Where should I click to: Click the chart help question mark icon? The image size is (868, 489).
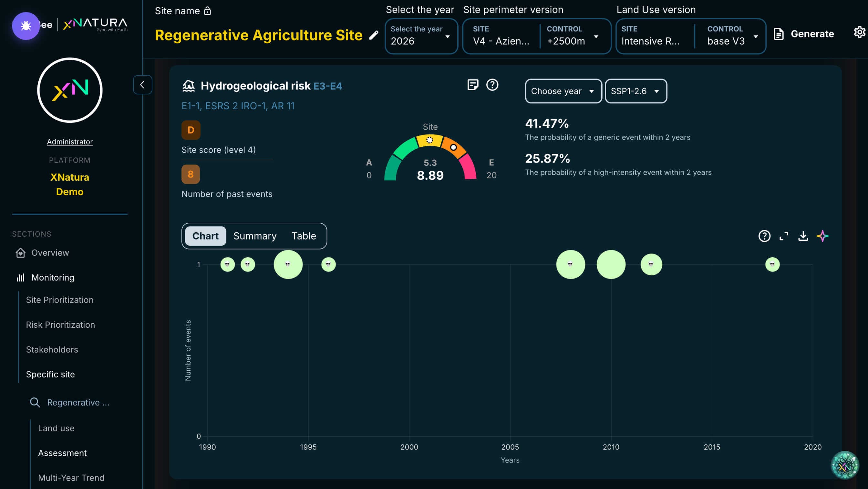tap(764, 236)
